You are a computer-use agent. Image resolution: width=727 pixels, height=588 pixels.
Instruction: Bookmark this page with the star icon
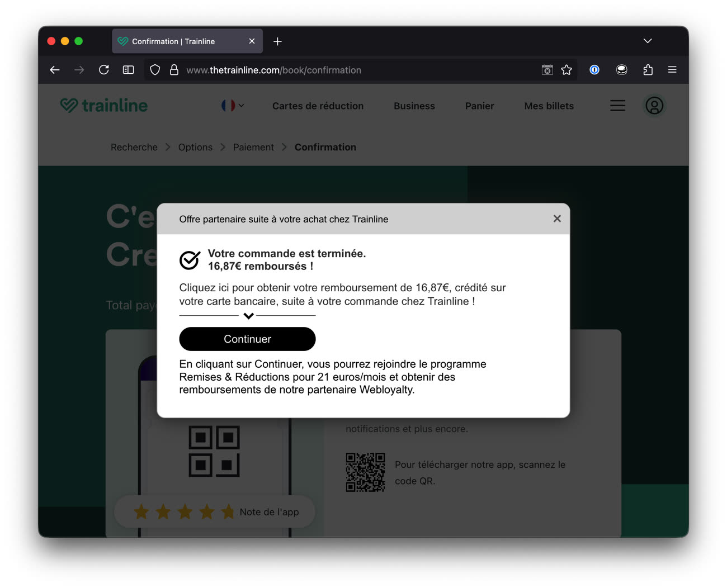pyautogui.click(x=567, y=70)
